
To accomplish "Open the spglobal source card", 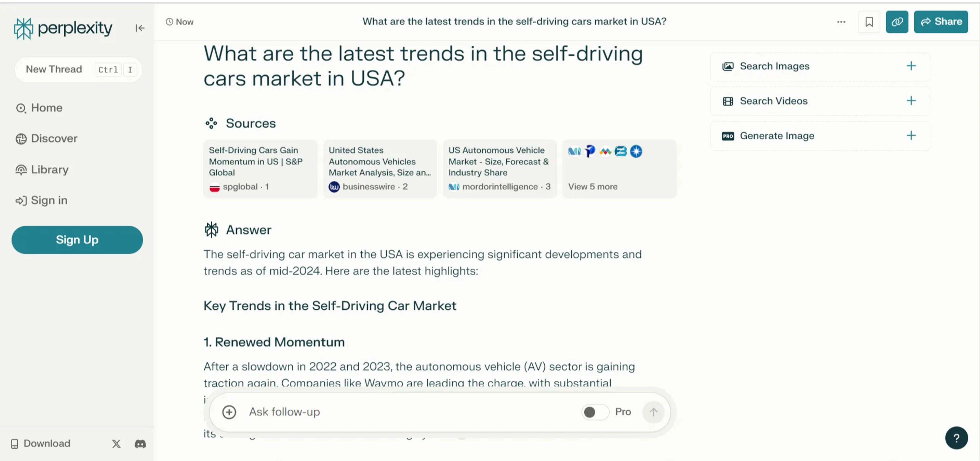I will pyautogui.click(x=260, y=168).
